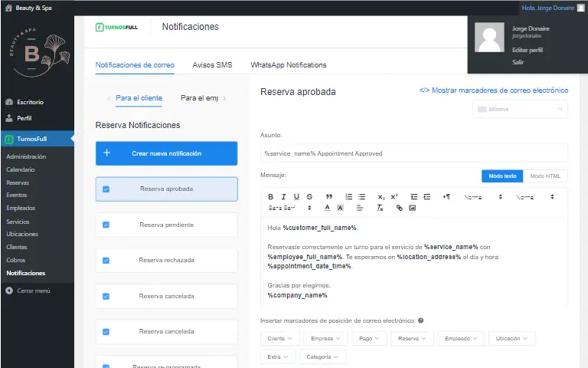Open the Idioma language dropdown
The width and height of the screenshot is (588, 368).
[x=520, y=109]
